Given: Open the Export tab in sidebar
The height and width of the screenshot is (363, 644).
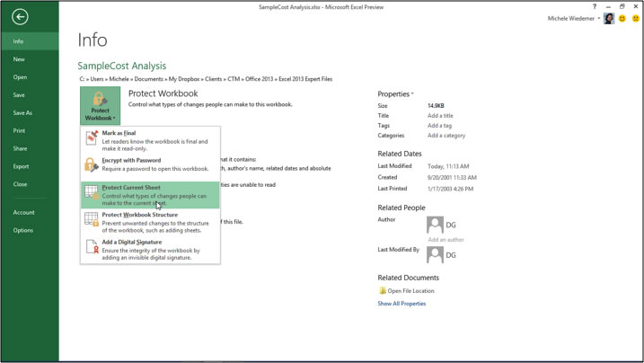Looking at the screenshot, I should (21, 166).
